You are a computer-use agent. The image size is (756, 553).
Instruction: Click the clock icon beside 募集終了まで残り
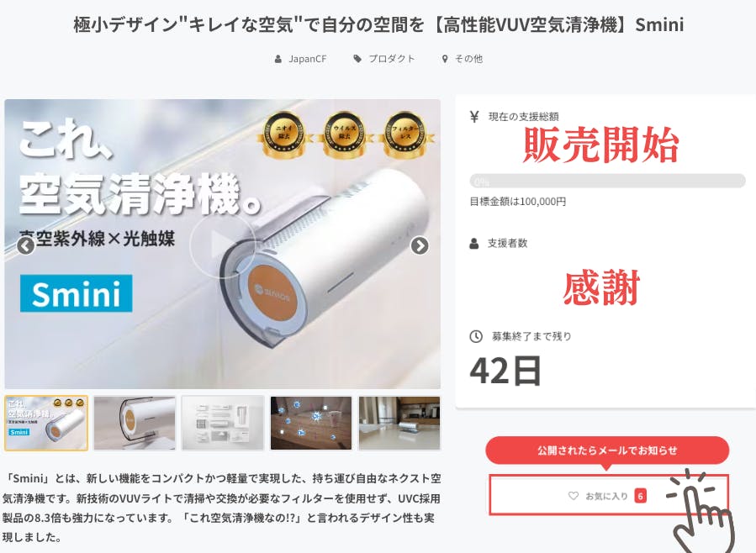(x=476, y=336)
